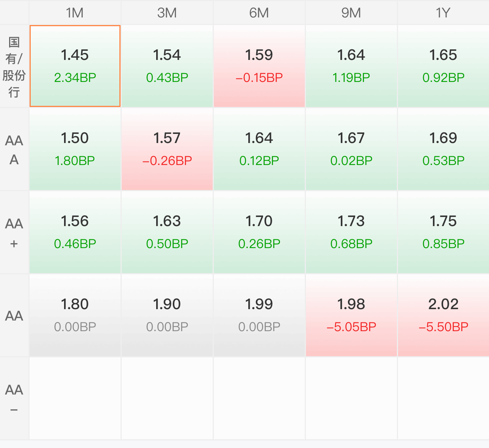Select the 1M column header

pyautogui.click(x=75, y=13)
